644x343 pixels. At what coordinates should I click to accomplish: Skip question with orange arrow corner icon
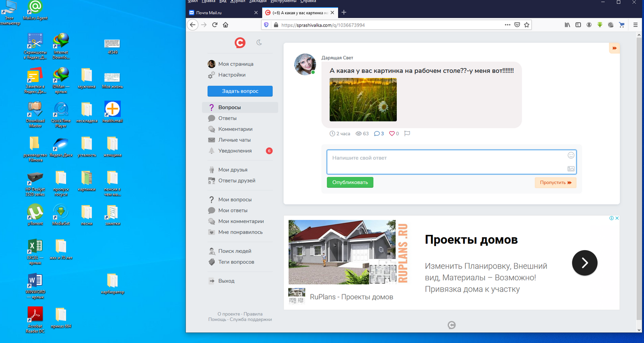point(614,48)
